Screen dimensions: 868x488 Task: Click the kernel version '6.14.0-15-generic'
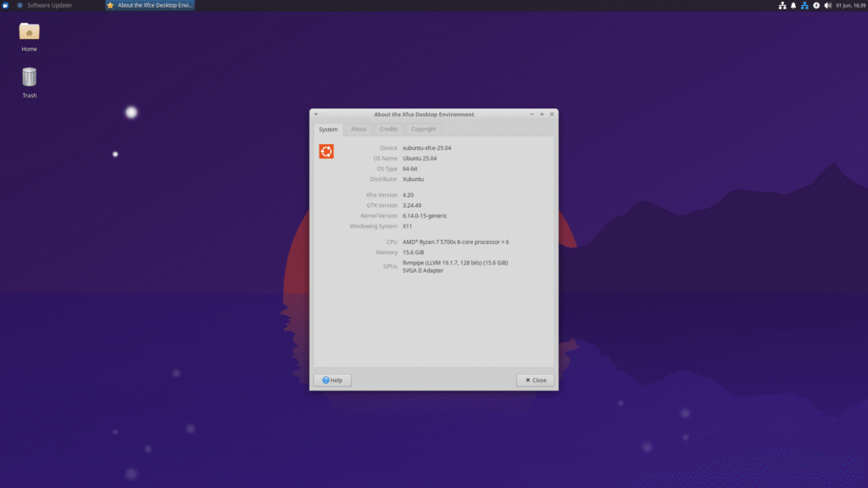(x=425, y=216)
